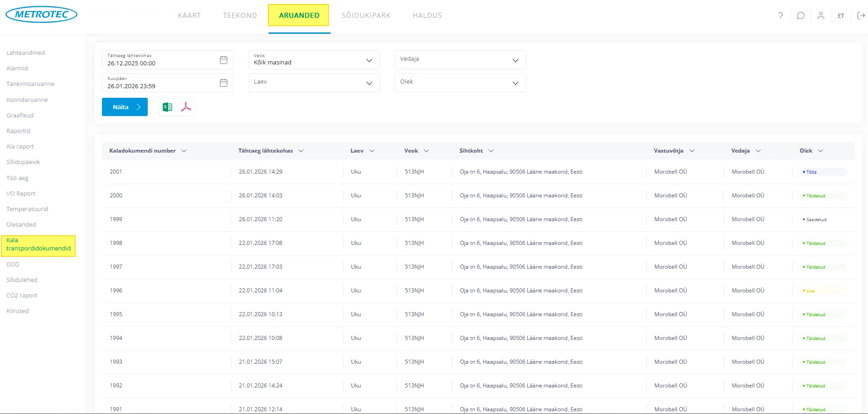868x414 pixels.
Task: Expand the Olek status dropdown filter
Action: point(460,83)
